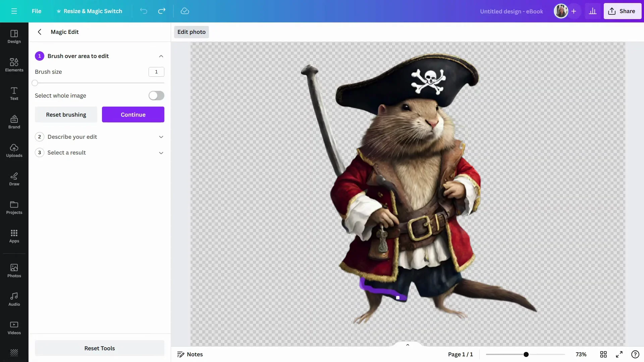Open the File menu
The image size is (644, 362).
pyautogui.click(x=37, y=11)
